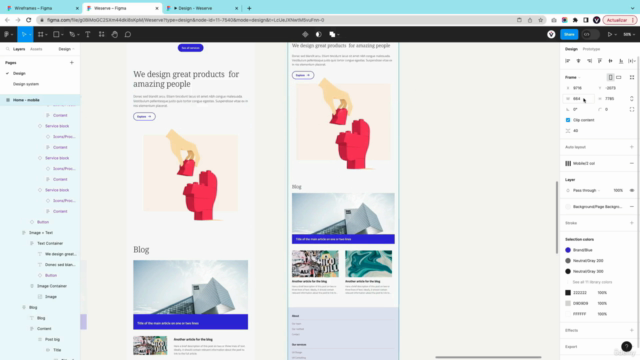Open the Design page dropdown in Layers panel
Image resolution: width=640 pixels, height=360 pixels.
66,49
